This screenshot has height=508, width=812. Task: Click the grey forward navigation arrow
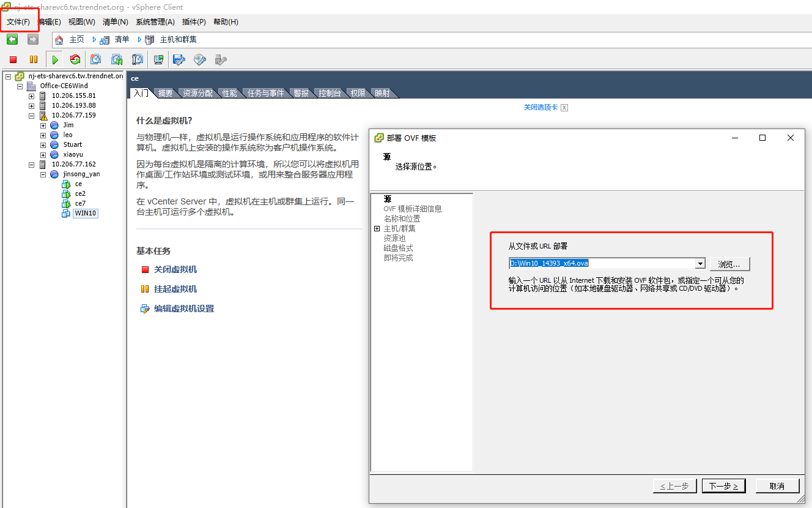coord(33,39)
